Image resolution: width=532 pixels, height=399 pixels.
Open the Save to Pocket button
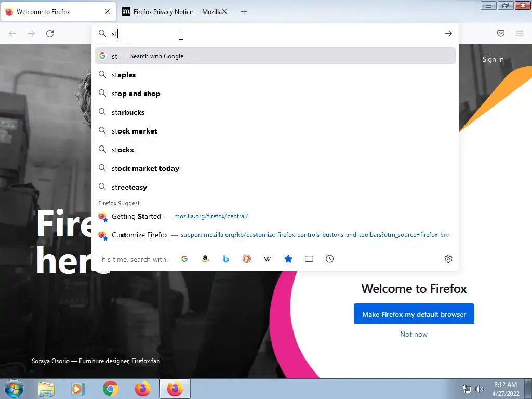[501, 33]
